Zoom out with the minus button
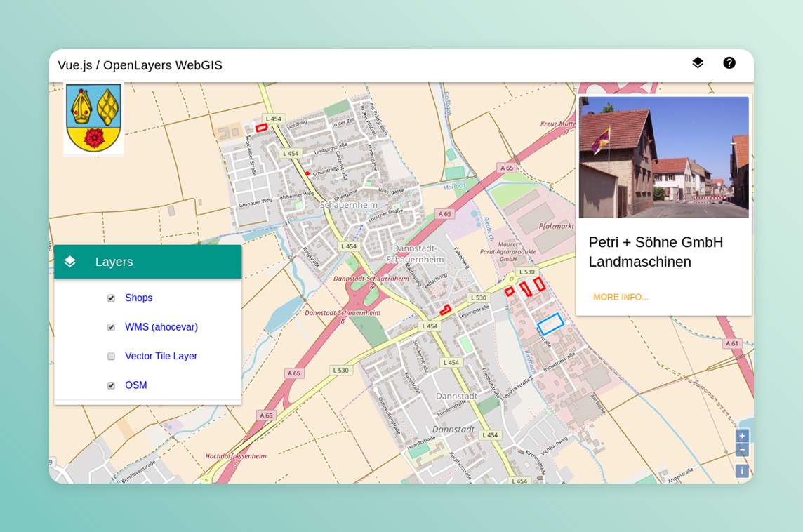The width and height of the screenshot is (803, 532). [x=742, y=450]
